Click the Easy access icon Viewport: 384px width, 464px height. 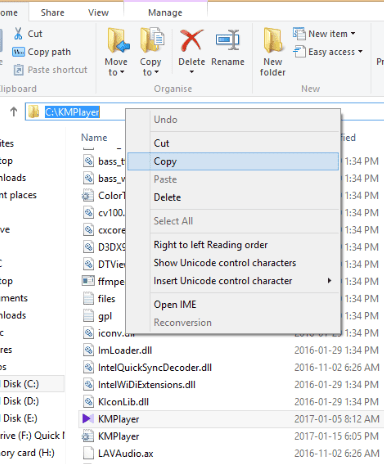(x=299, y=52)
